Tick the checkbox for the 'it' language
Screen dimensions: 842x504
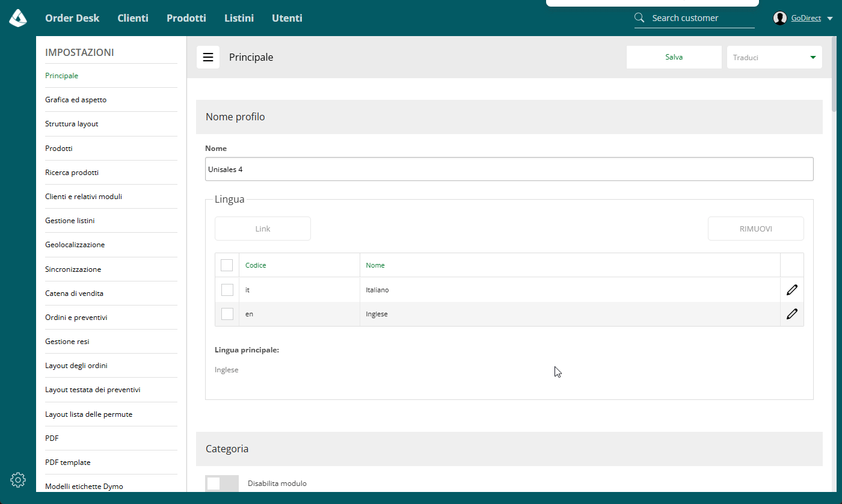(227, 290)
